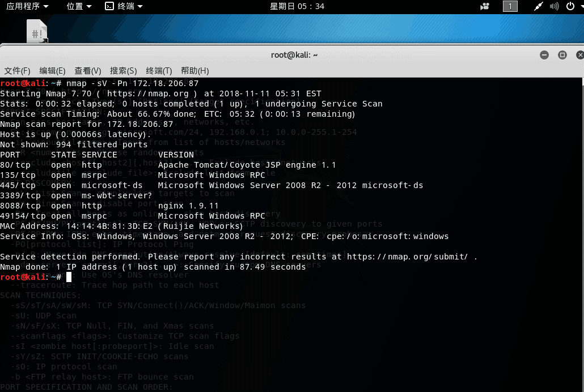The height and width of the screenshot is (392, 584).
Task: Open the 位置 places menu
Action: 79,6
